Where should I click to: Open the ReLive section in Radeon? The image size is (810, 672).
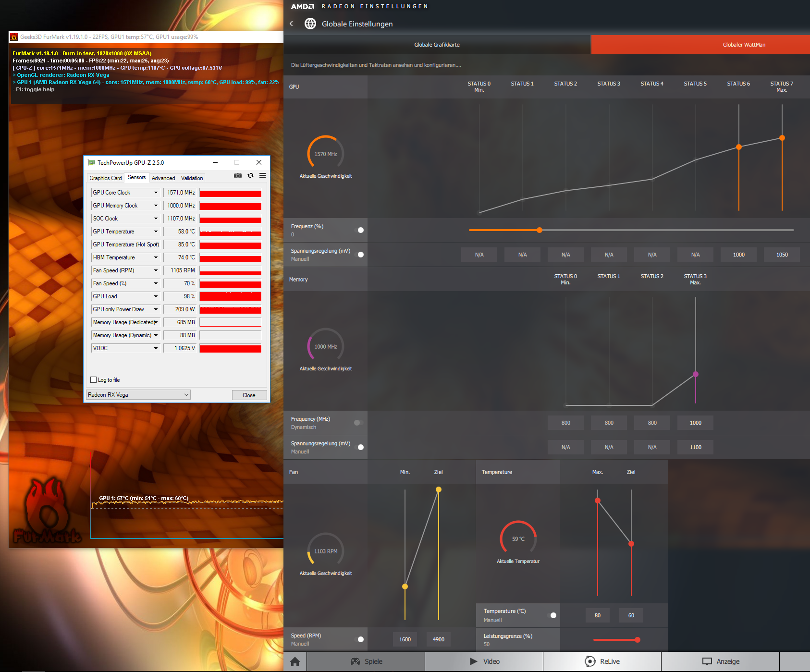point(602,661)
